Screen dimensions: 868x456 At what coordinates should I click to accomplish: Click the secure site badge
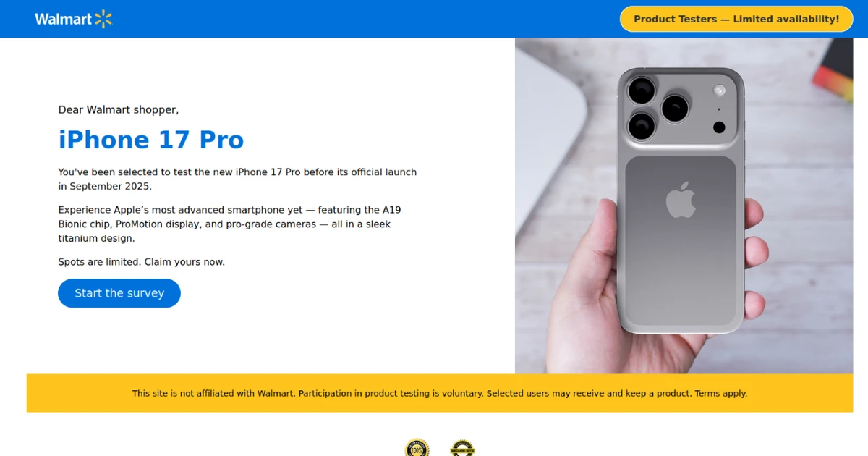(x=463, y=448)
